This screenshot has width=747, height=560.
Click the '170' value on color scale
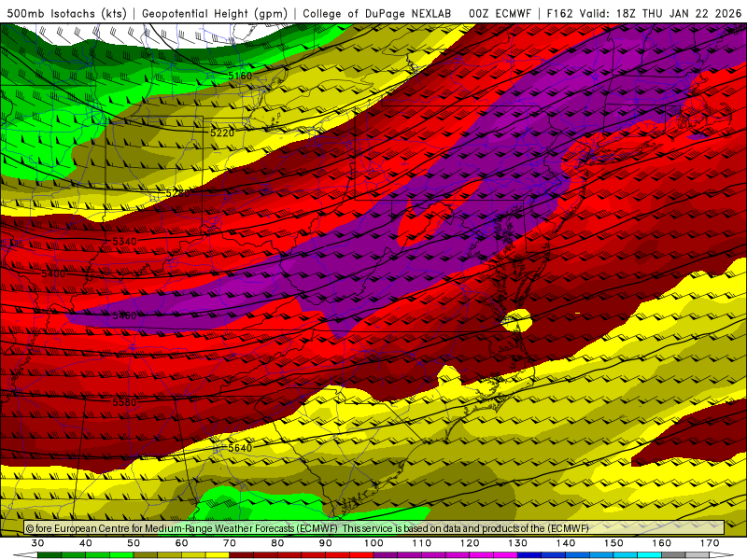coord(710,543)
